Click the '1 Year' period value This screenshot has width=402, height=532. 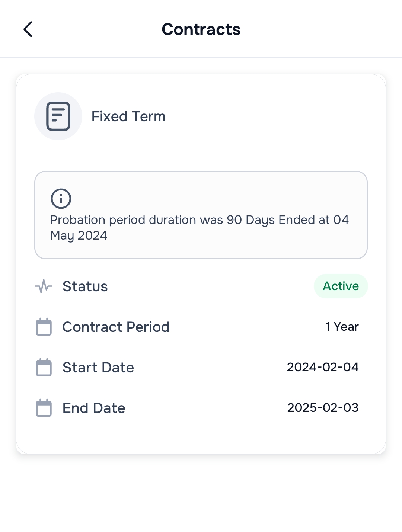pyautogui.click(x=342, y=327)
